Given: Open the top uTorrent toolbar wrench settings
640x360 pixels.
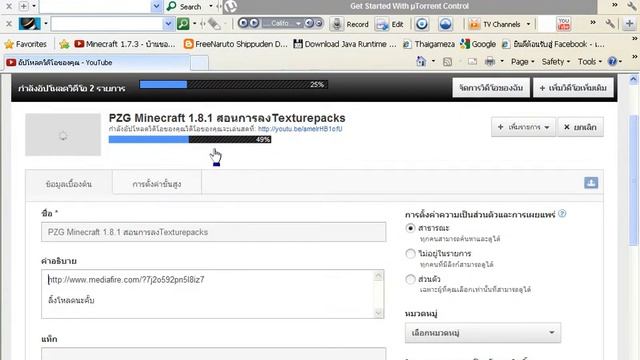Looking at the screenshot, I should pyautogui.click(x=632, y=5).
